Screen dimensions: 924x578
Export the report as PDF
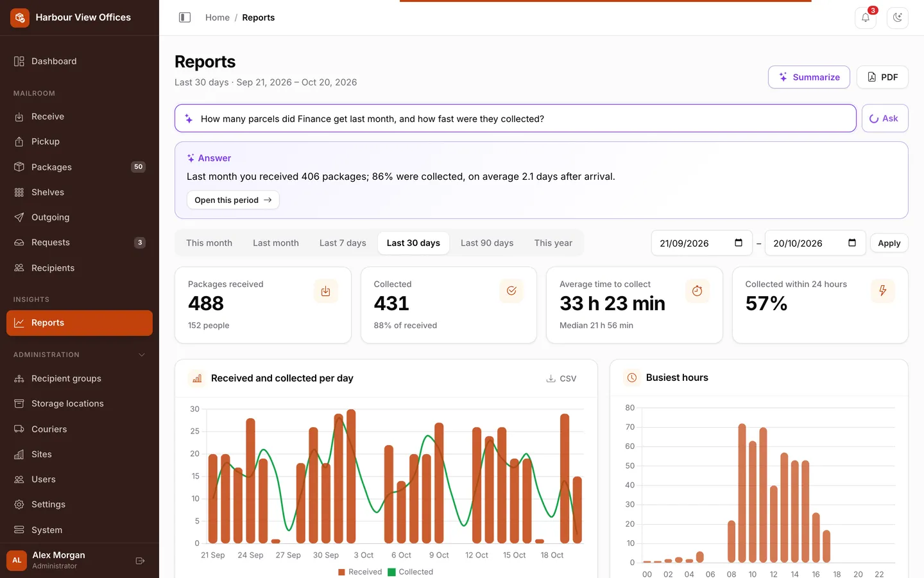[x=882, y=77]
